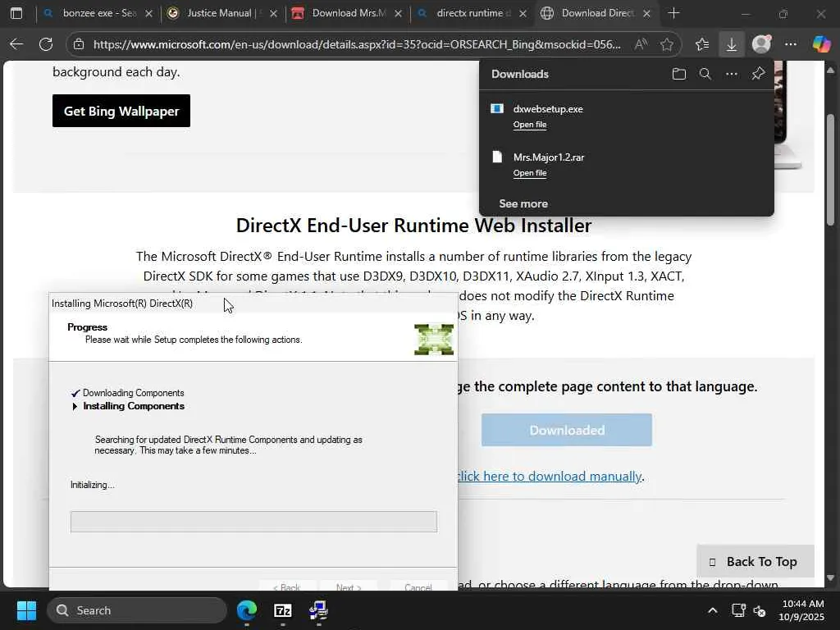Screen dimensions: 840x630
Task: Click the installer progress bar
Action: pos(254,521)
